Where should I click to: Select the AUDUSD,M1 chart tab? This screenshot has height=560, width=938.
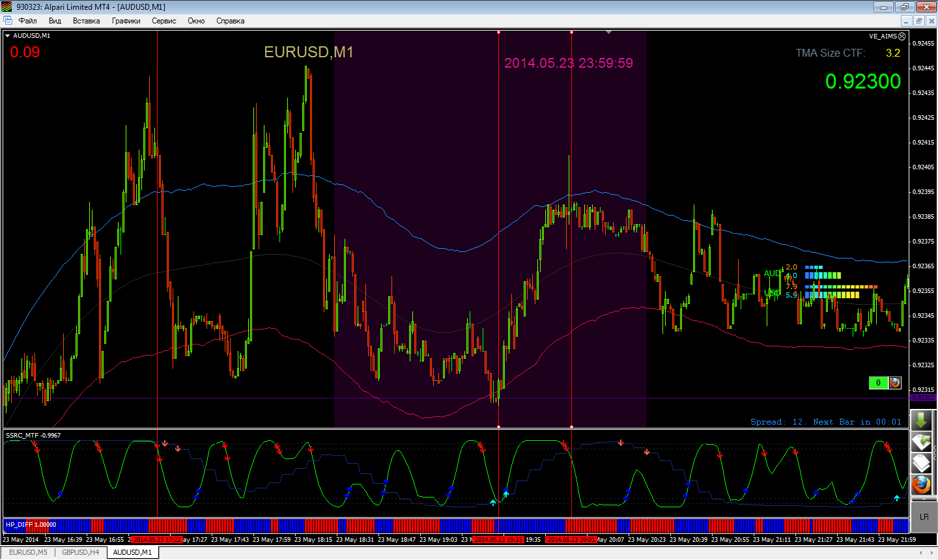coord(132,552)
